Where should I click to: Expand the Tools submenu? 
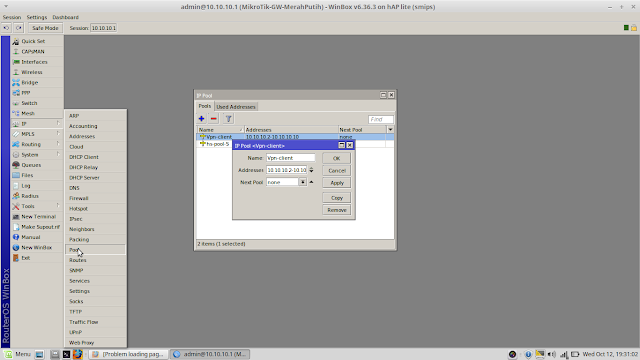[37, 206]
